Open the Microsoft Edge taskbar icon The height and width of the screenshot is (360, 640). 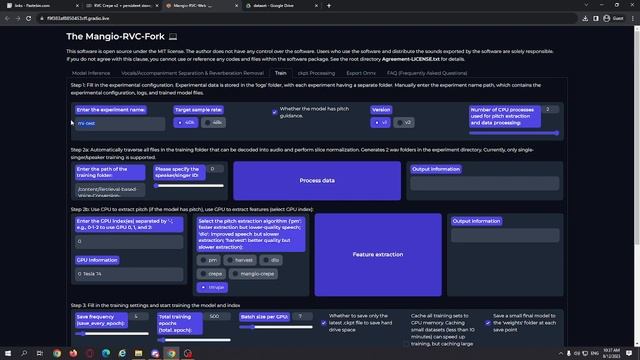(106, 353)
